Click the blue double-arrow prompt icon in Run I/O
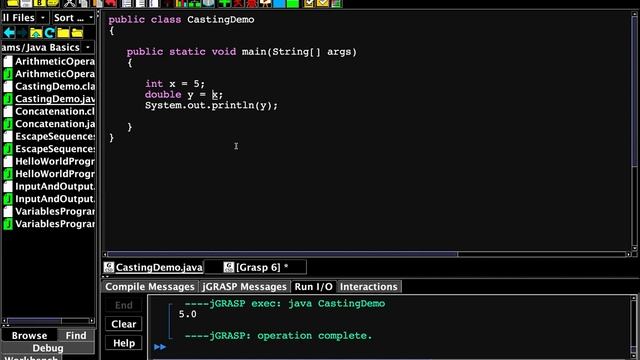The width and height of the screenshot is (640, 360). tap(160, 347)
